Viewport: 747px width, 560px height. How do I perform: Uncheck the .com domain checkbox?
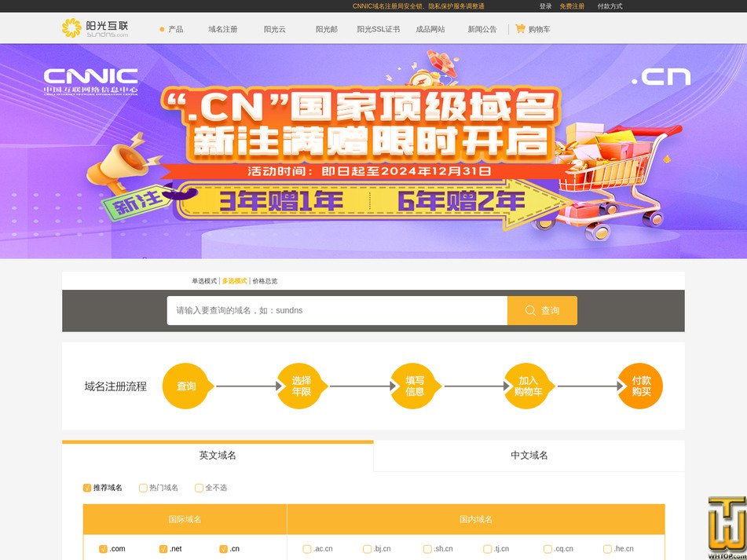coord(103,548)
